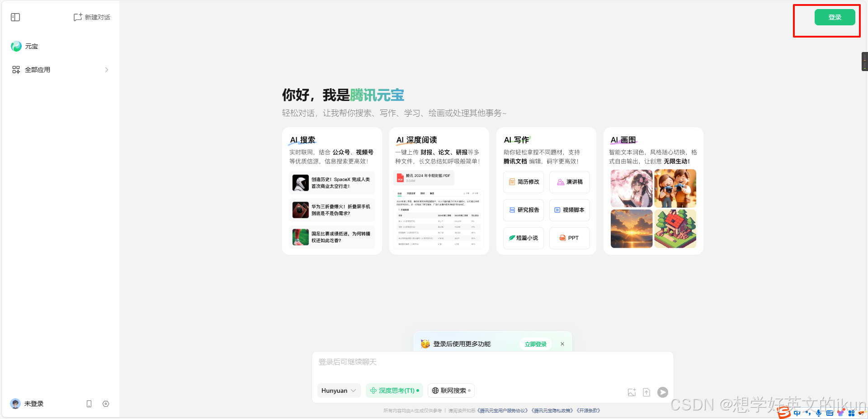This screenshot has width=868, height=419.
Task: Open the IME soft keyboard icon
Action: [x=830, y=413]
